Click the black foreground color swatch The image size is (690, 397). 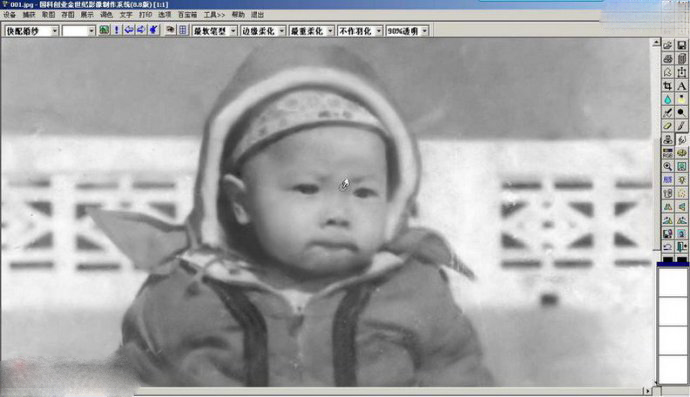[x=668, y=260]
